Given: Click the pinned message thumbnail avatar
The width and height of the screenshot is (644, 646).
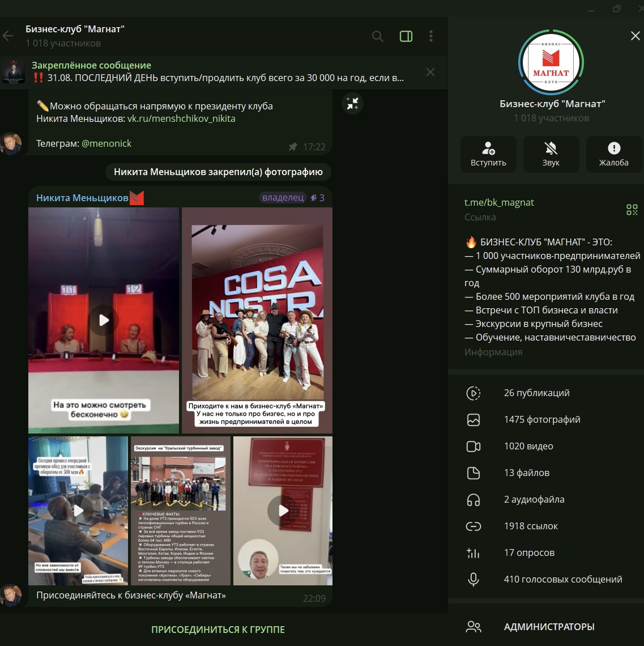Looking at the screenshot, I should [x=14, y=72].
